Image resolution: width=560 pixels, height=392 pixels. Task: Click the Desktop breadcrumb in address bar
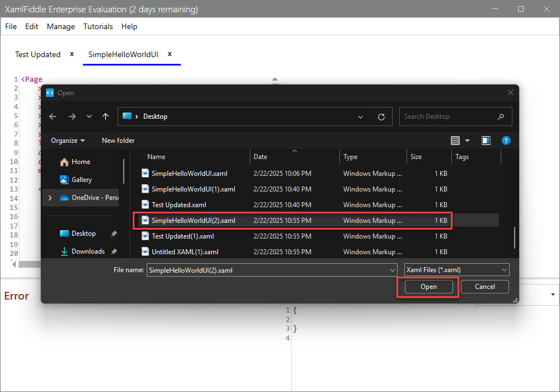(155, 116)
